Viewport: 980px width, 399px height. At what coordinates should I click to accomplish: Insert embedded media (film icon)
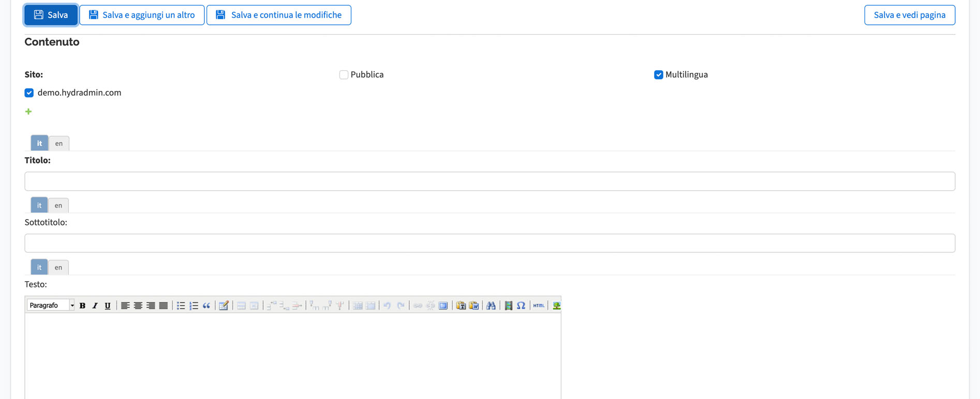pos(508,305)
